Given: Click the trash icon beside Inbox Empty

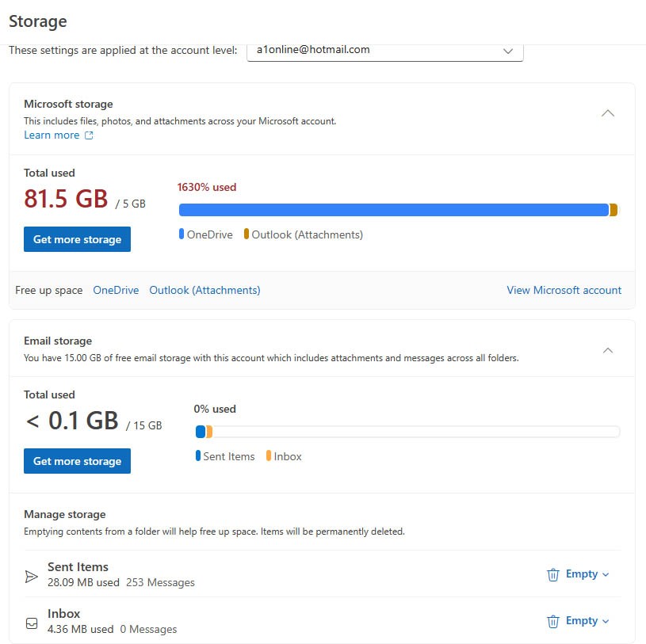Looking at the screenshot, I should (552, 621).
